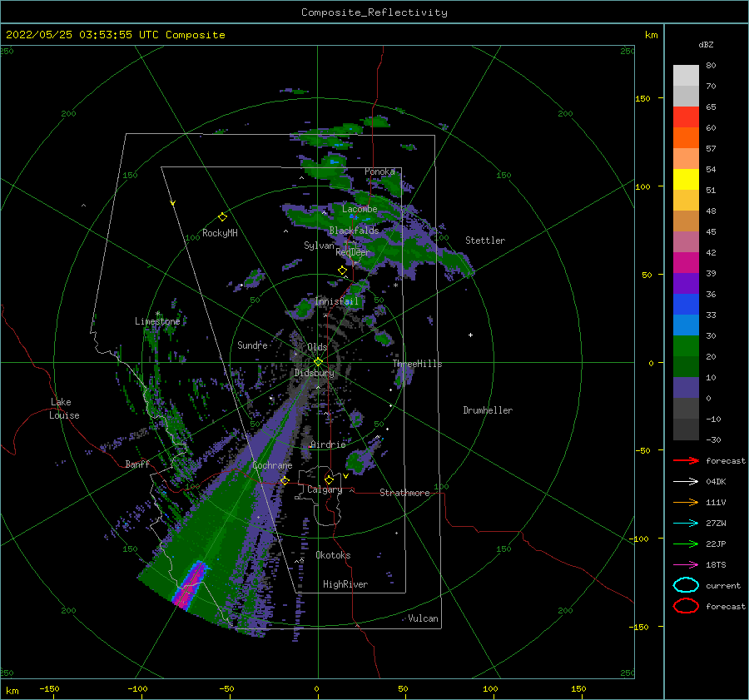This screenshot has width=749, height=700.
Task: Click the asterisk marker above Limestone
Action: (157, 315)
